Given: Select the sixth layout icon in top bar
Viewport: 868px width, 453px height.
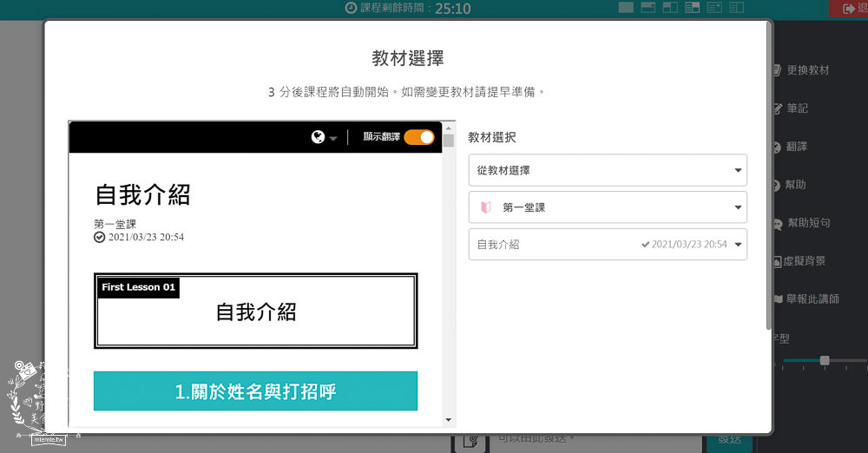Looking at the screenshot, I should pos(736,7).
